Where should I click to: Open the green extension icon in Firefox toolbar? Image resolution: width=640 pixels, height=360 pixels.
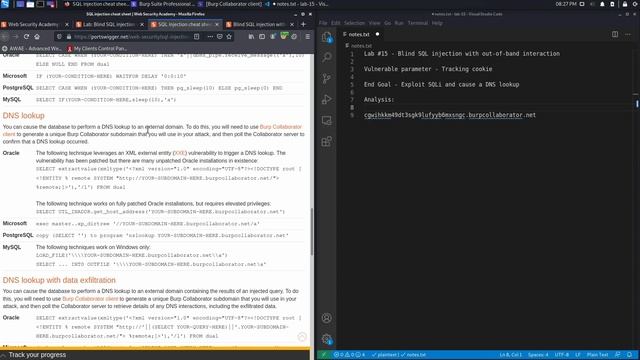click(284, 36)
